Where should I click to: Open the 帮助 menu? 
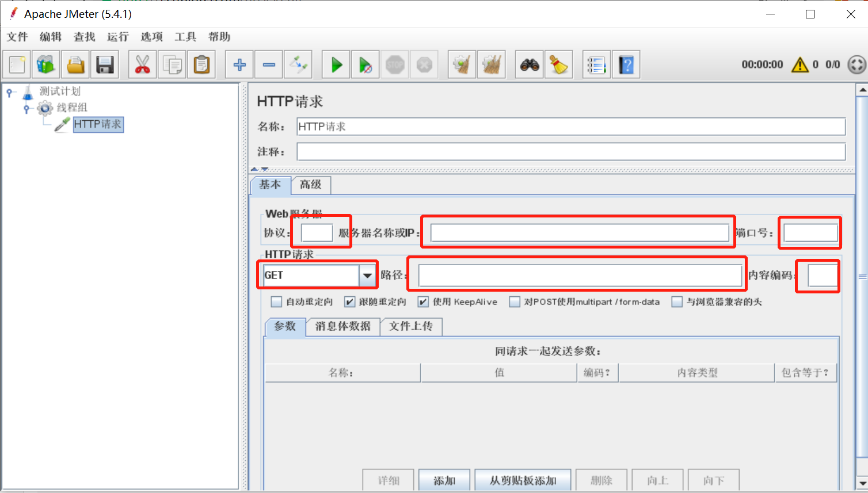[219, 37]
